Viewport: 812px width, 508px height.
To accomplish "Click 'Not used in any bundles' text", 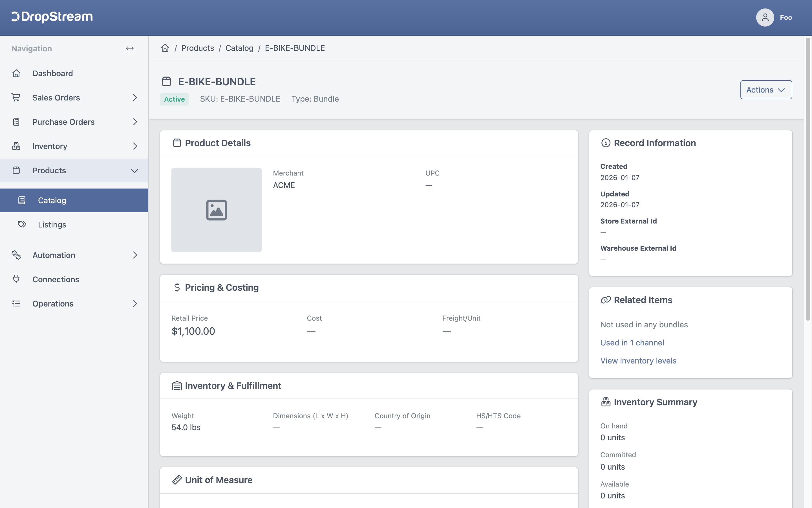I will [x=644, y=325].
